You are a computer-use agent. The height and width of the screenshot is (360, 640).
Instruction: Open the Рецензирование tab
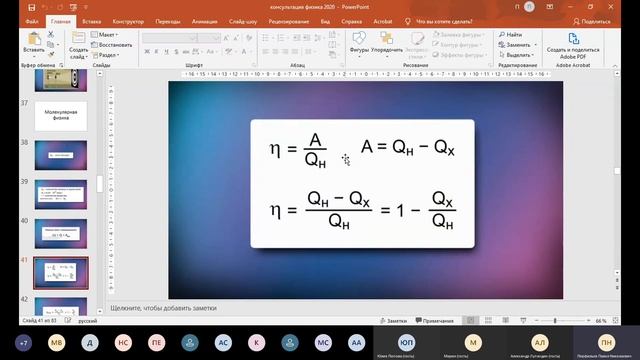coord(289,22)
